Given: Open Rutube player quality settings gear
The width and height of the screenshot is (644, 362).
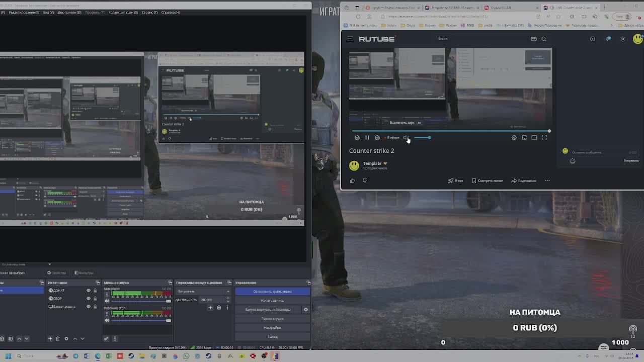Looking at the screenshot, I should (x=514, y=137).
